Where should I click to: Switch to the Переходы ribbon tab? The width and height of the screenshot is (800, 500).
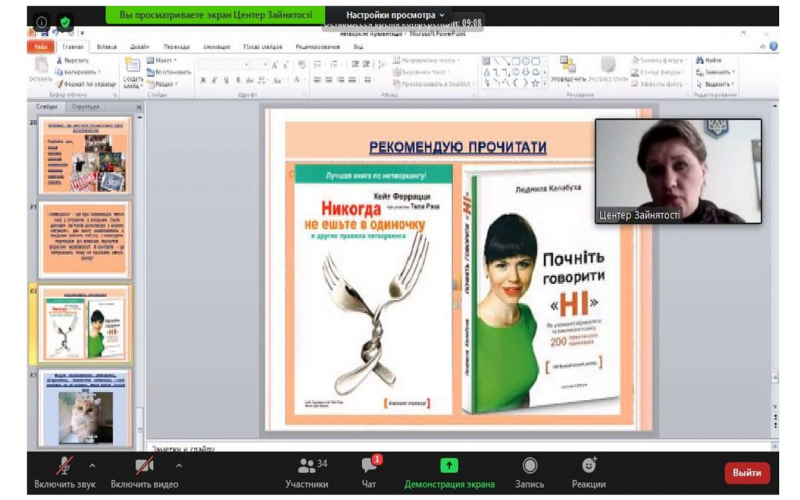click(x=177, y=47)
